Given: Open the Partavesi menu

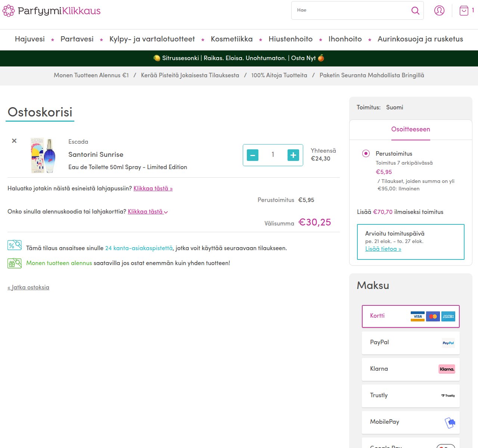Looking at the screenshot, I should pos(77,39).
